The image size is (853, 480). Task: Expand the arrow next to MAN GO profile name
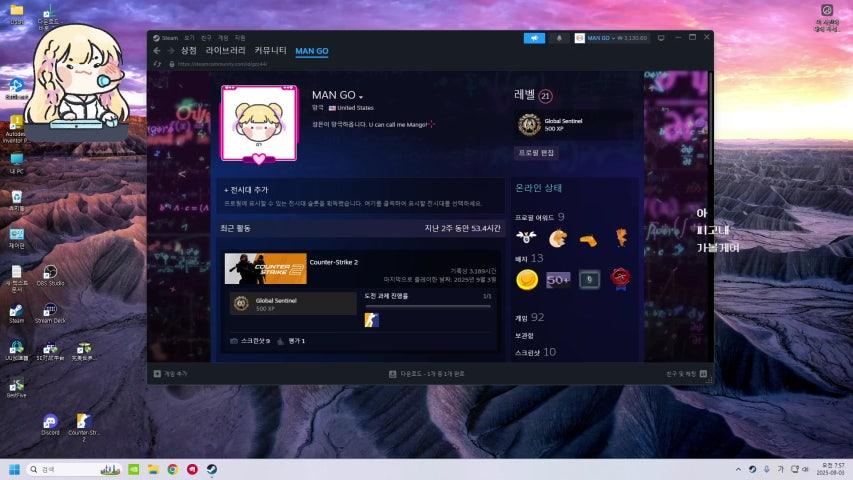[x=361, y=96]
